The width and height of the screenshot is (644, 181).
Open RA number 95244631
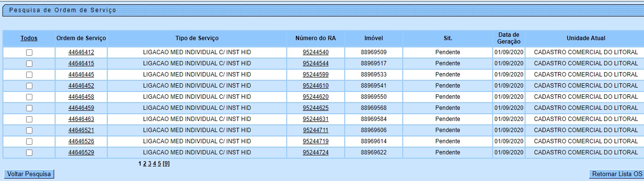click(x=316, y=119)
